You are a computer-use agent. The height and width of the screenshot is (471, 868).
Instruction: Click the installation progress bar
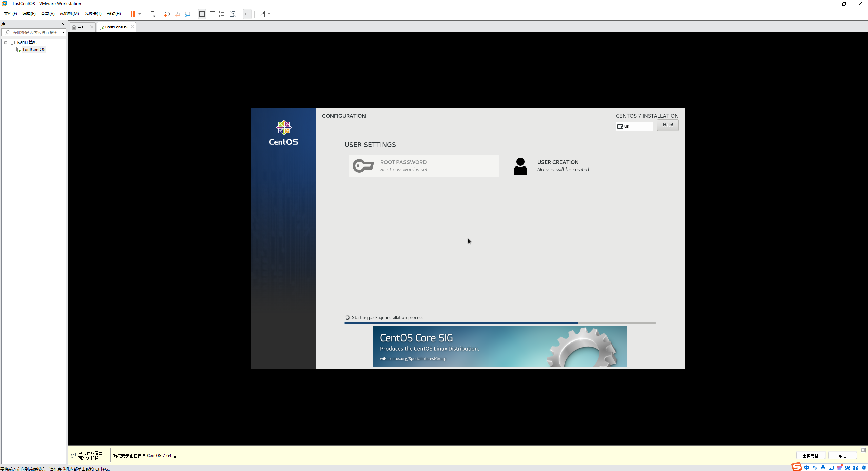point(500,323)
